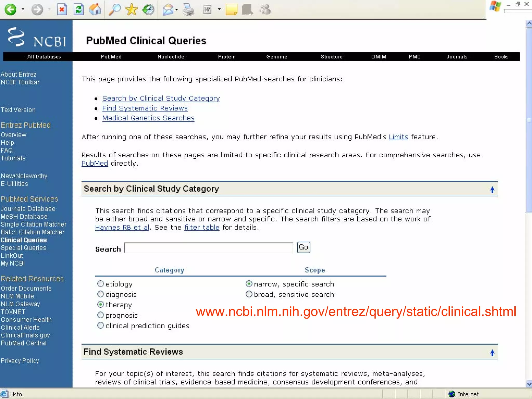
Task: Click the Refresh page icon
Action: pos(78,10)
